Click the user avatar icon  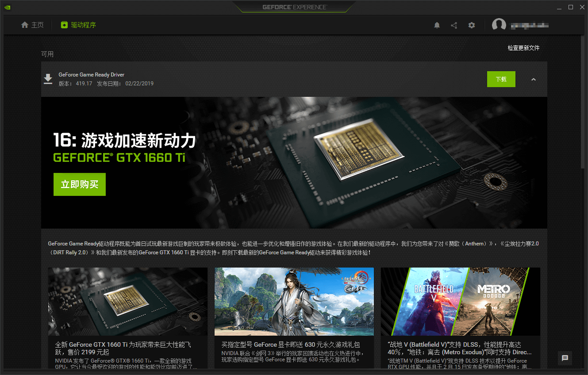(499, 25)
